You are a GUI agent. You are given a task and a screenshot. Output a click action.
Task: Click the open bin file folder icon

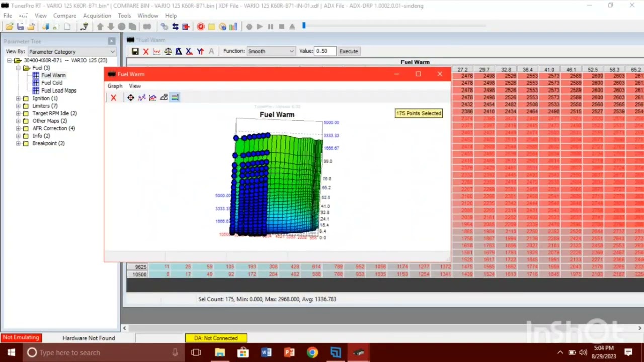(x=9, y=27)
